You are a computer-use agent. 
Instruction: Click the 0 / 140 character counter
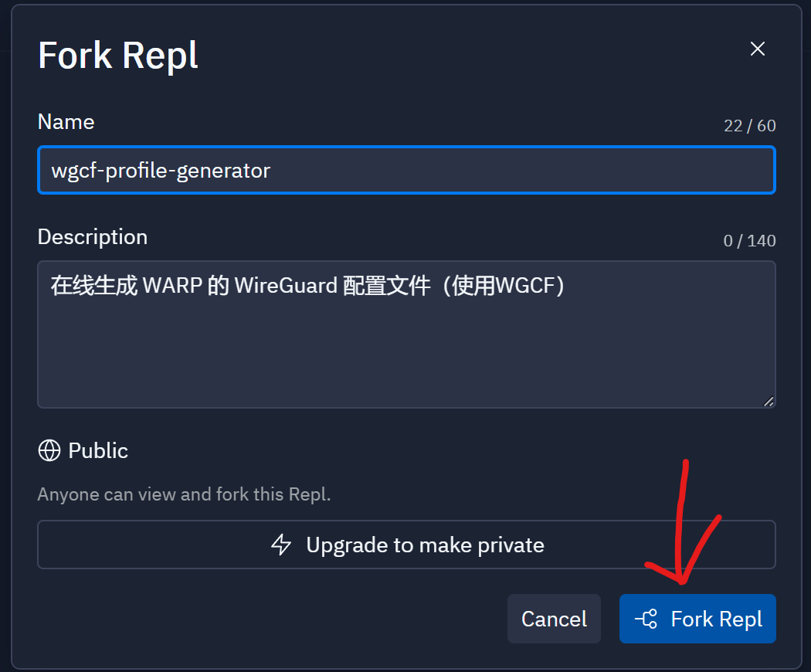749,240
